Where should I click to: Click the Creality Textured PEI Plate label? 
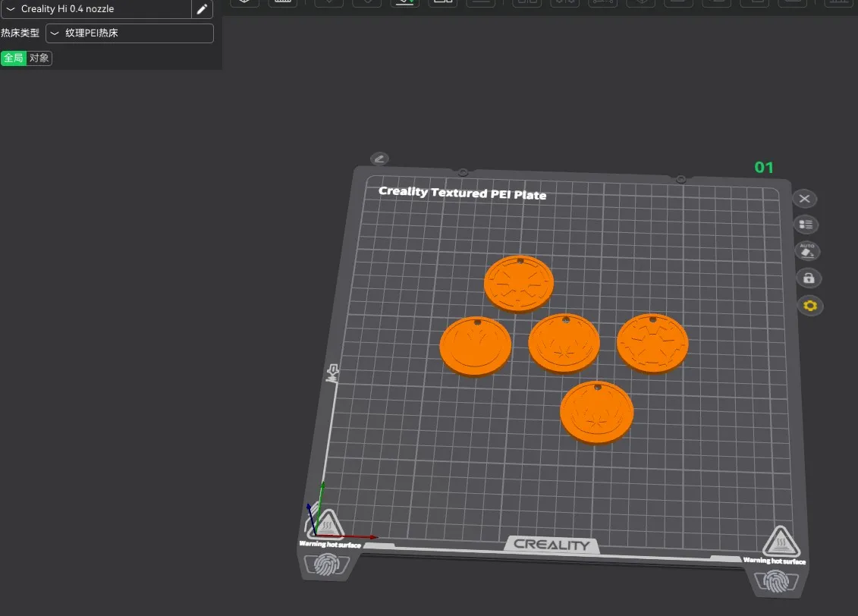click(x=462, y=193)
